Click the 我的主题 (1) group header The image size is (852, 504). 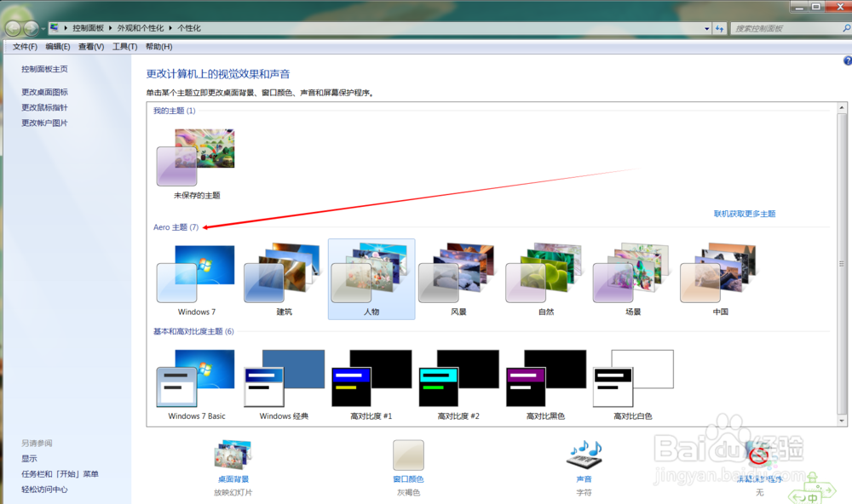[174, 111]
